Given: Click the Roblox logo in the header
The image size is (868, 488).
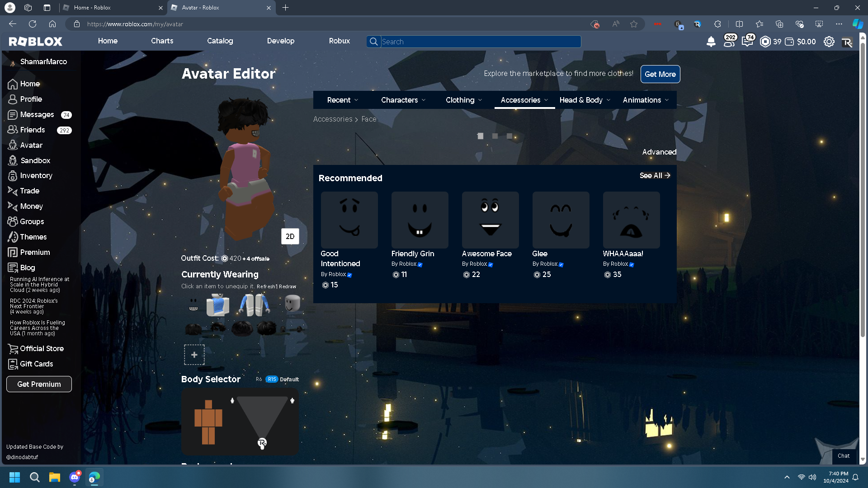Looking at the screenshot, I should (35, 42).
